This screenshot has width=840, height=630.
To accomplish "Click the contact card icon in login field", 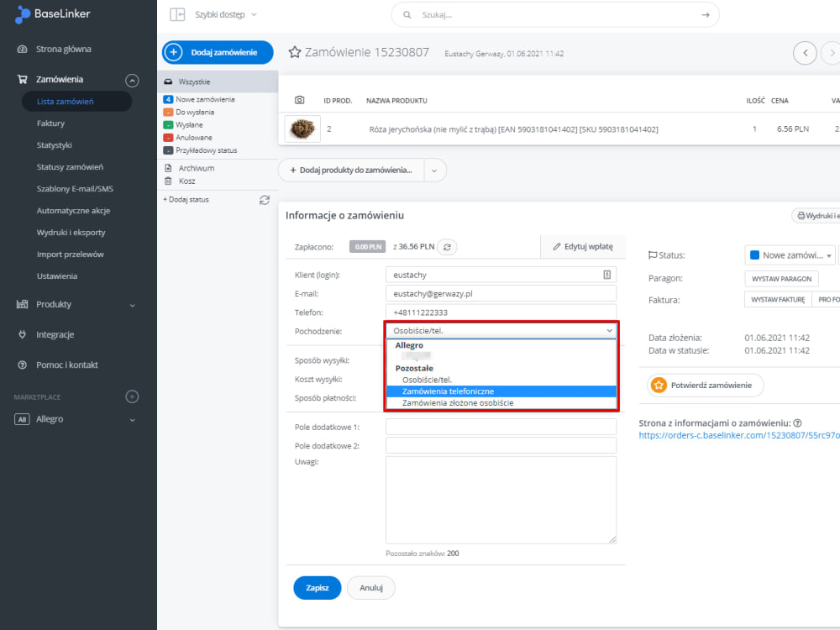I will tap(607, 275).
